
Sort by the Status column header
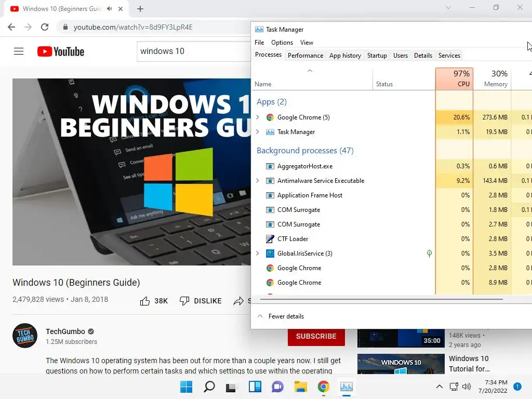pos(404,79)
